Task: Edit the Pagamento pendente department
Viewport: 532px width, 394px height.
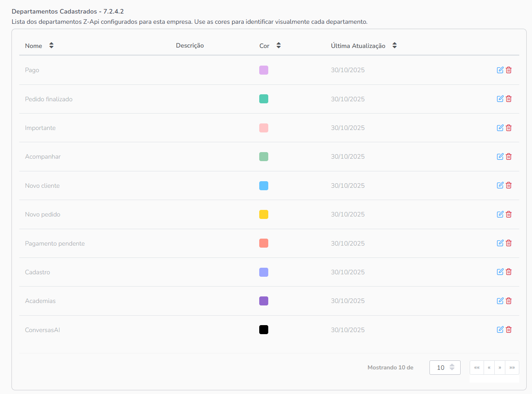Action: point(500,243)
